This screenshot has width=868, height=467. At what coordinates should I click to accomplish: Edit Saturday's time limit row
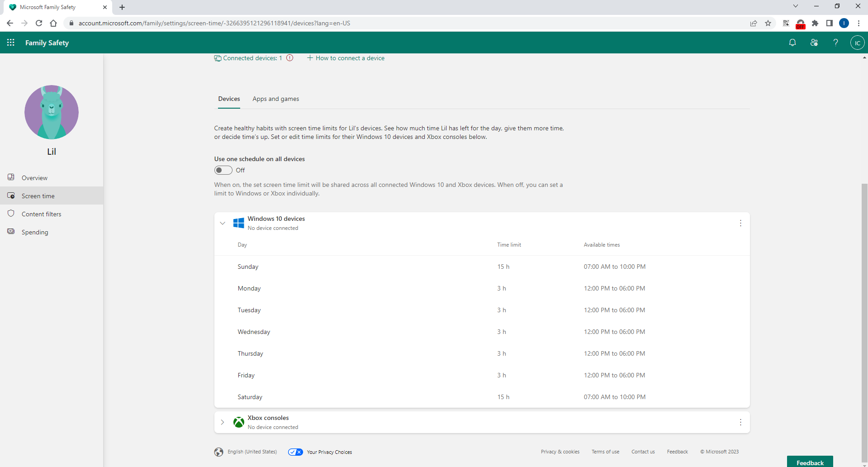coord(482,397)
